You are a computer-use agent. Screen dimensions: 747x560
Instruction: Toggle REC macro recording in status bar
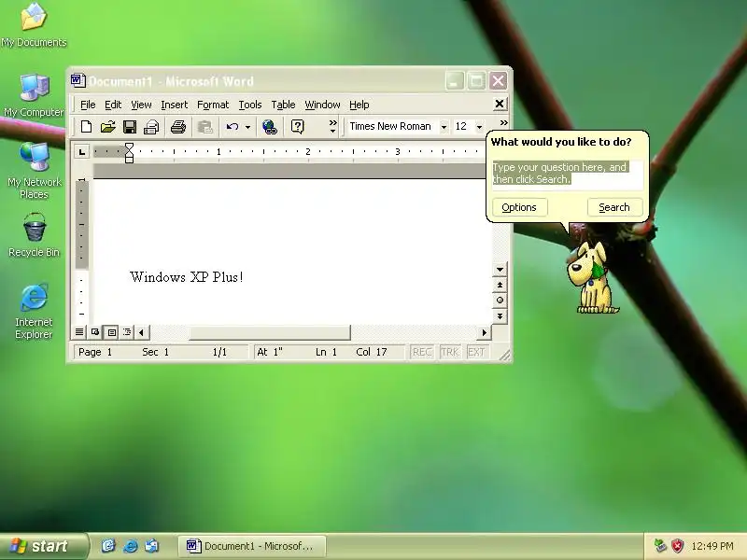tap(422, 352)
